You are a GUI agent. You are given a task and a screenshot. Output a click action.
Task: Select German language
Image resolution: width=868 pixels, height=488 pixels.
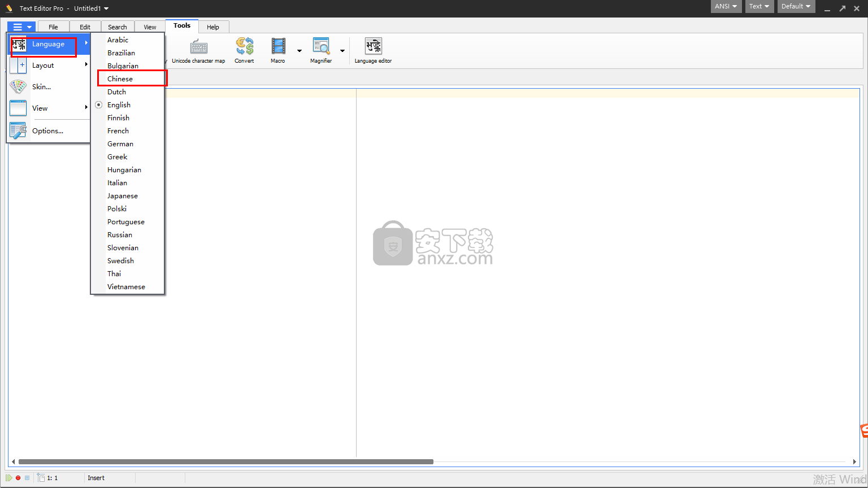pyautogui.click(x=128, y=144)
